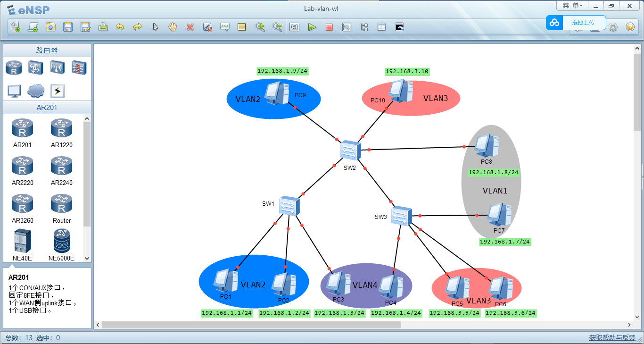
Task: Start all devices with the green run icon
Action: (x=312, y=27)
